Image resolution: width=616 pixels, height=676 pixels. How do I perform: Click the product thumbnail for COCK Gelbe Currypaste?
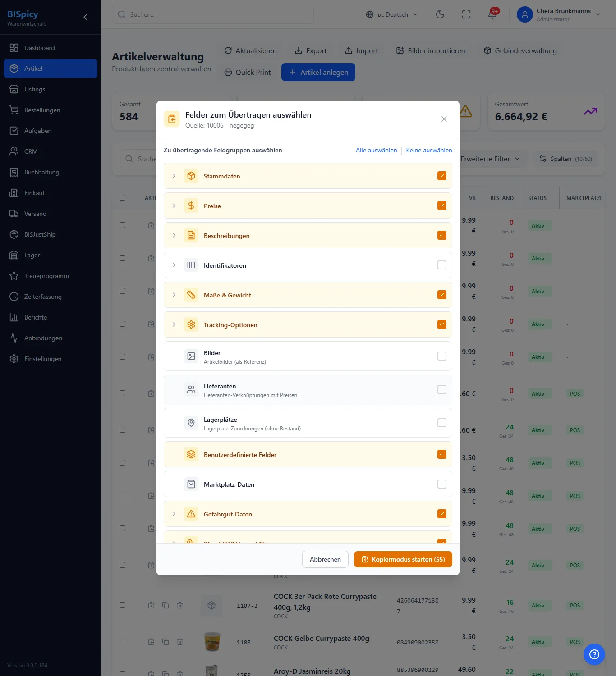coord(211,642)
